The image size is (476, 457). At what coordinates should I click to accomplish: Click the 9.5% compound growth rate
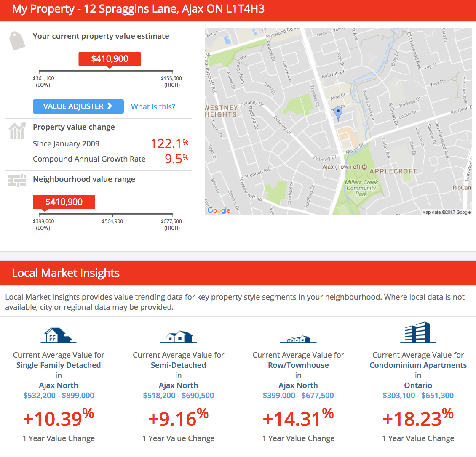(176, 159)
